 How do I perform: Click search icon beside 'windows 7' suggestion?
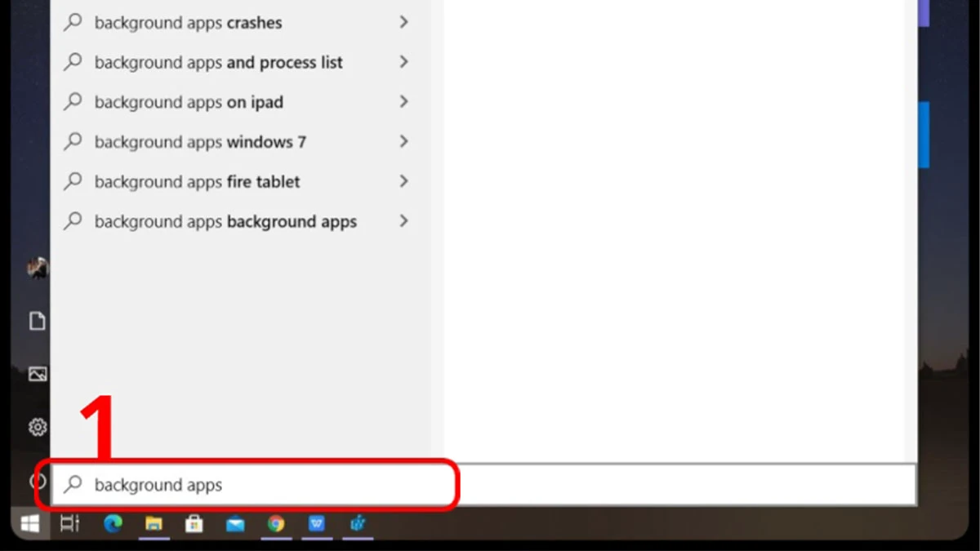(x=73, y=141)
